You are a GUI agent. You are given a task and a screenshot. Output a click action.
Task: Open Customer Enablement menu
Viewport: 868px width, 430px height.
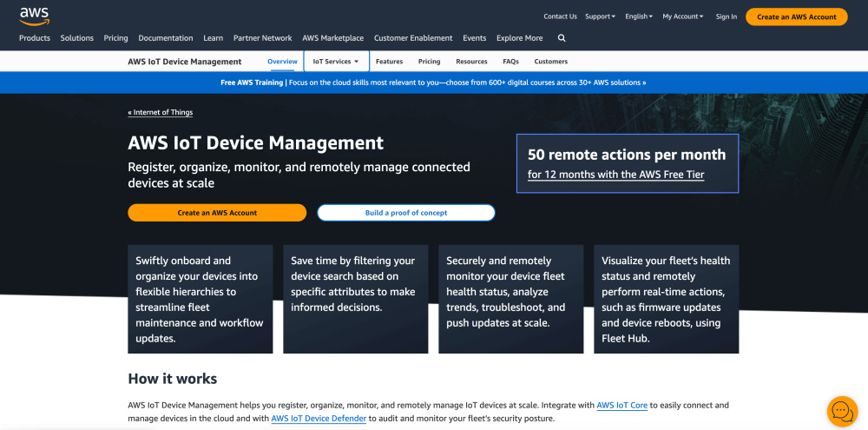coord(413,38)
